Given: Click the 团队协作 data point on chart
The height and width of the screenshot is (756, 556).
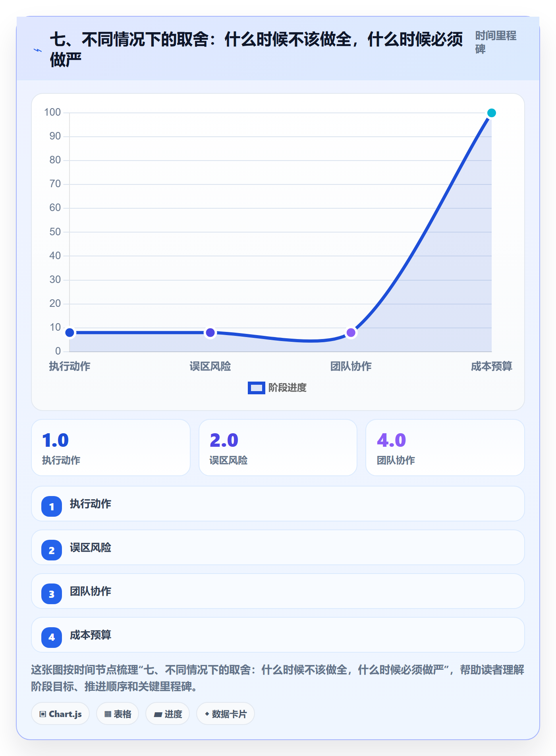Looking at the screenshot, I should click(x=351, y=333).
